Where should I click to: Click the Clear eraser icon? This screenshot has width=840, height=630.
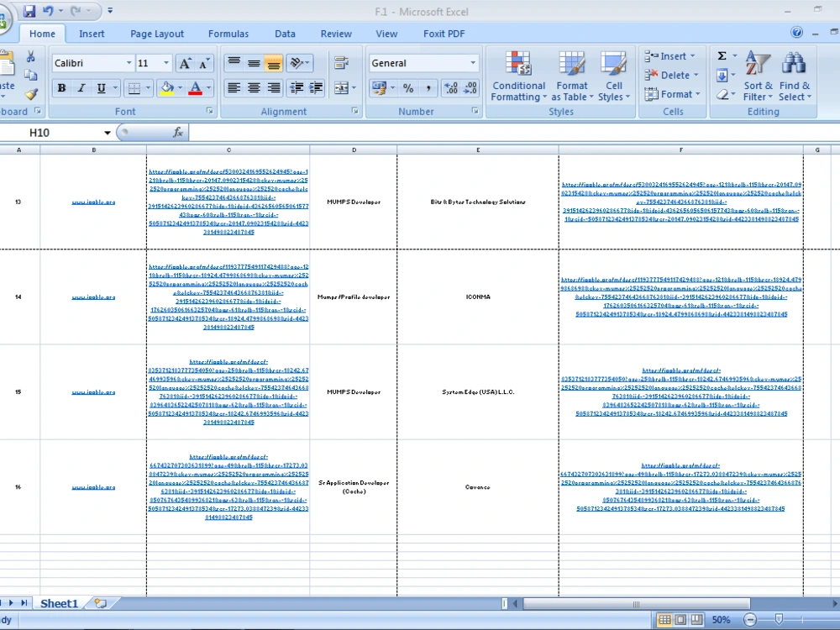(722, 94)
